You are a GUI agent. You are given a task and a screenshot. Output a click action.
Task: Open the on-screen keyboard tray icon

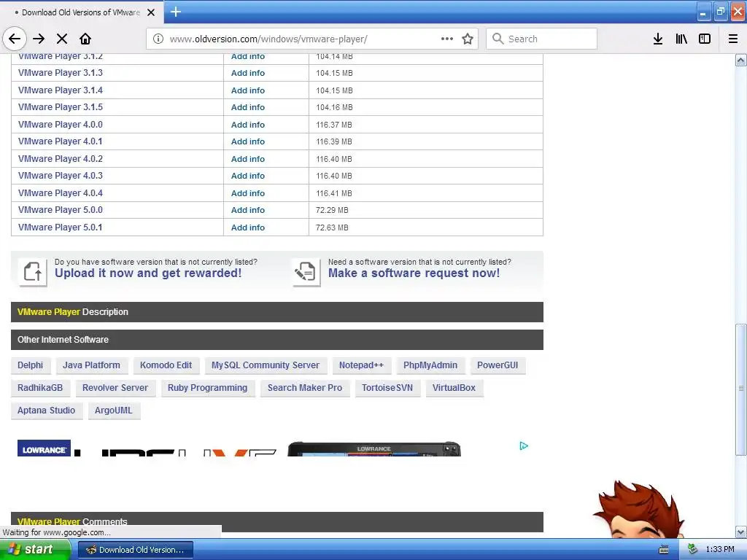tap(664, 550)
